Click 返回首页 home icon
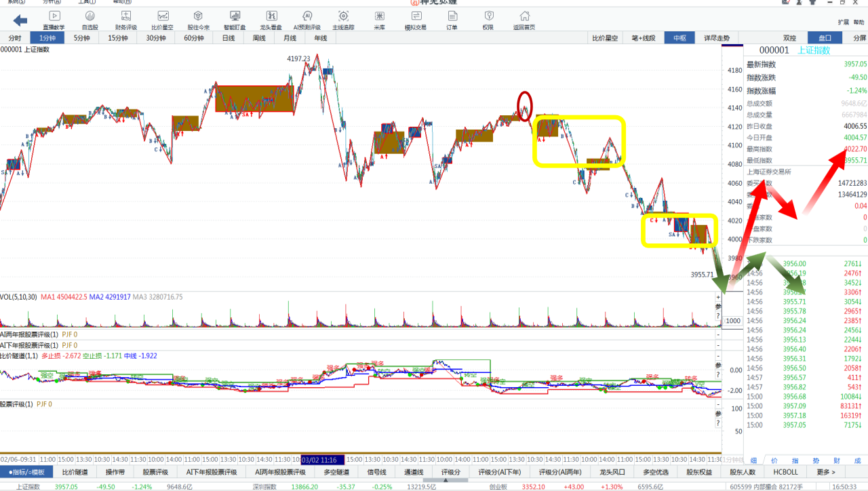 524,20
